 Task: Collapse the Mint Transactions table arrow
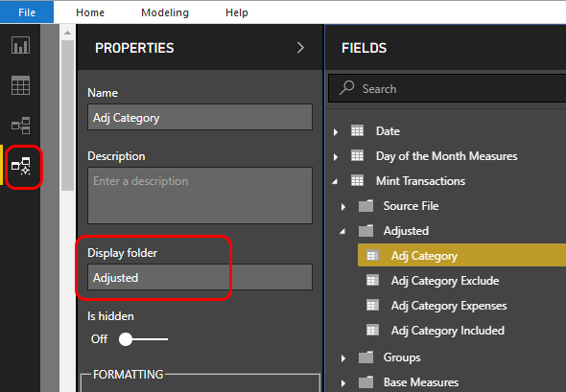tap(335, 181)
